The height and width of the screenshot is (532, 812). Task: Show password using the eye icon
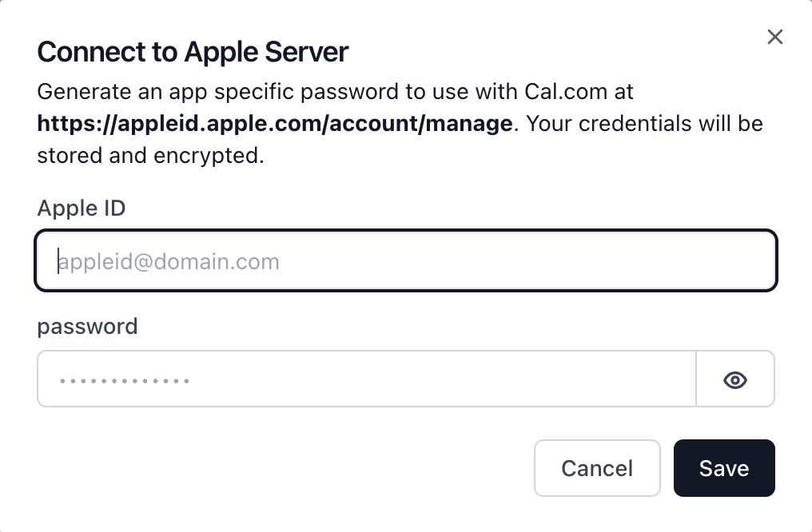(734, 380)
